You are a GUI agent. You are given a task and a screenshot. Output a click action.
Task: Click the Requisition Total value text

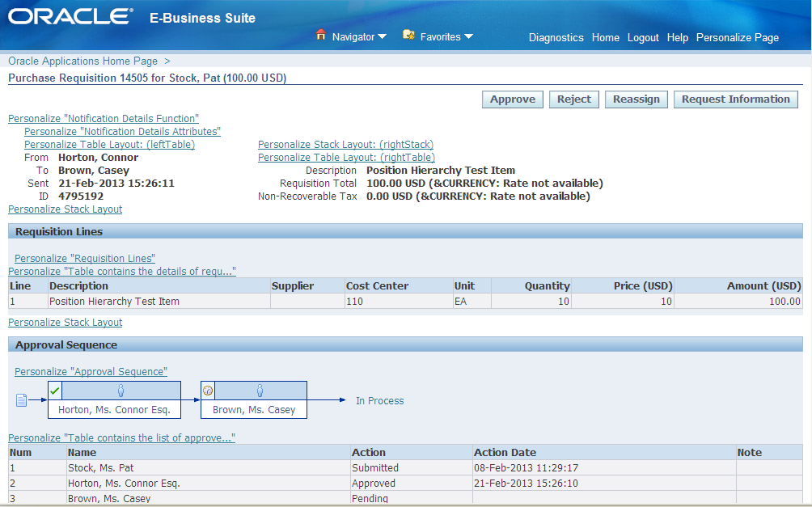tap(484, 184)
